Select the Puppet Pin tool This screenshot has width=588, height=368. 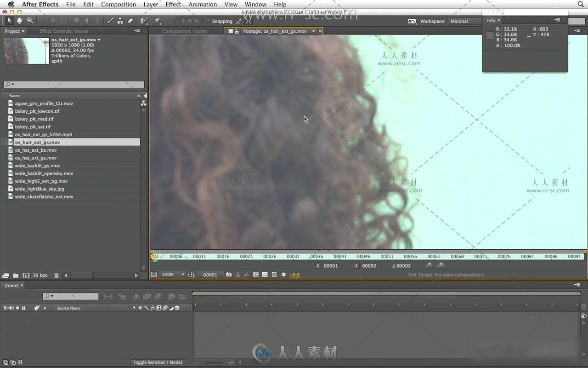pyautogui.click(x=157, y=21)
